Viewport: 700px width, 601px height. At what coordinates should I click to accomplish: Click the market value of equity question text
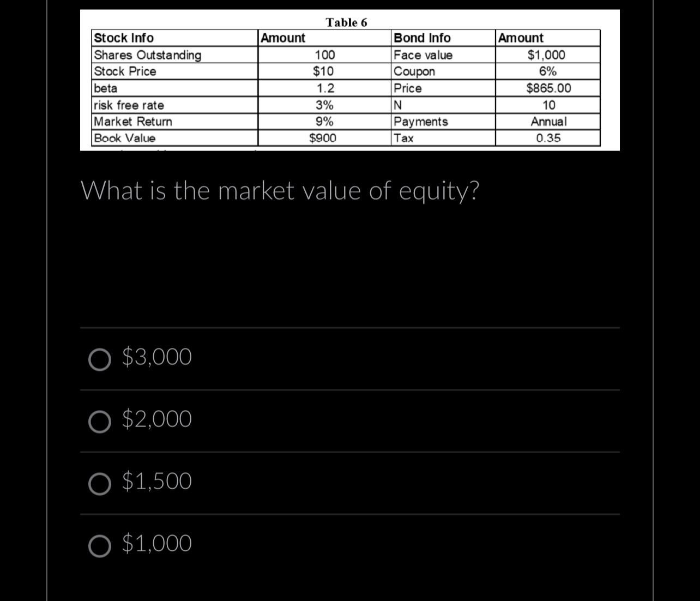click(280, 191)
